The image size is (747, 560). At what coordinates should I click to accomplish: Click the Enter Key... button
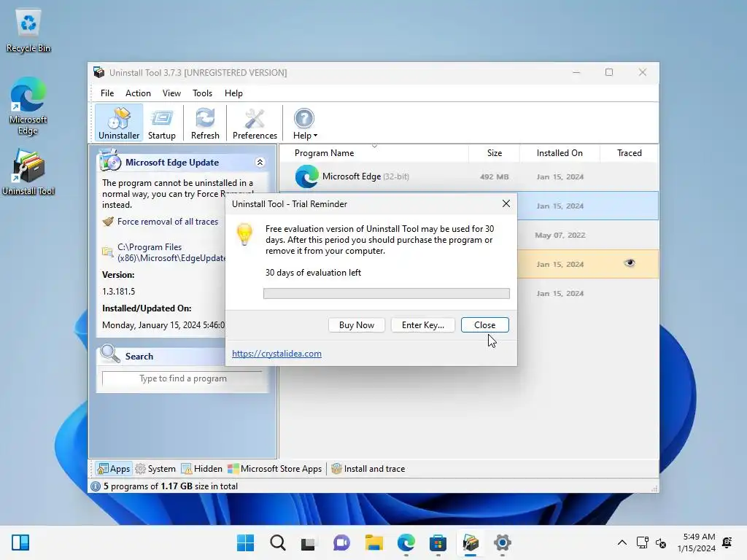422,324
